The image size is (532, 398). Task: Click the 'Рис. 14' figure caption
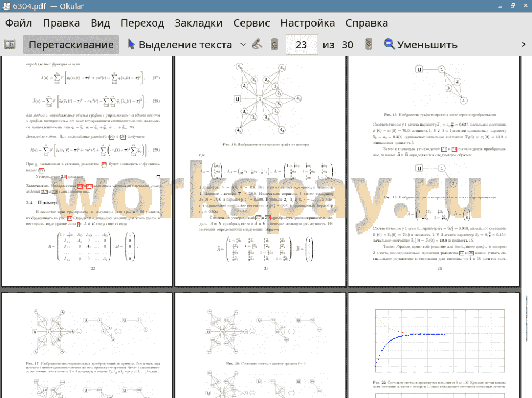pyautogui.click(x=265, y=144)
